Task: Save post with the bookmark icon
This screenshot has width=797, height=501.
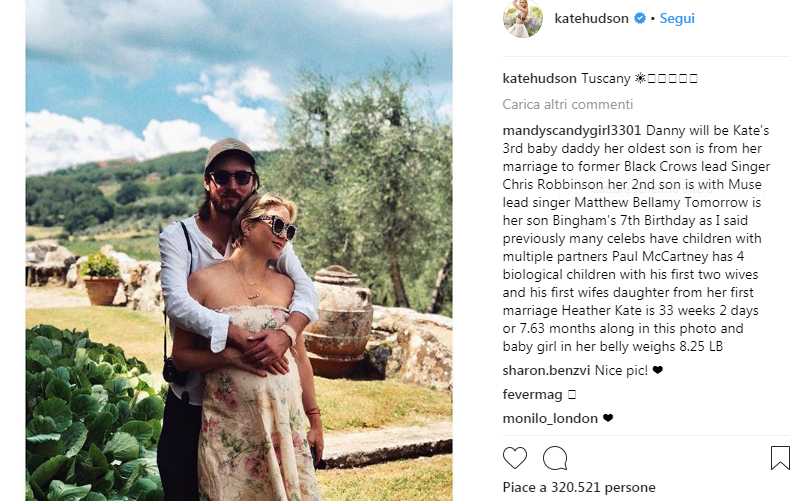Action: [x=780, y=457]
